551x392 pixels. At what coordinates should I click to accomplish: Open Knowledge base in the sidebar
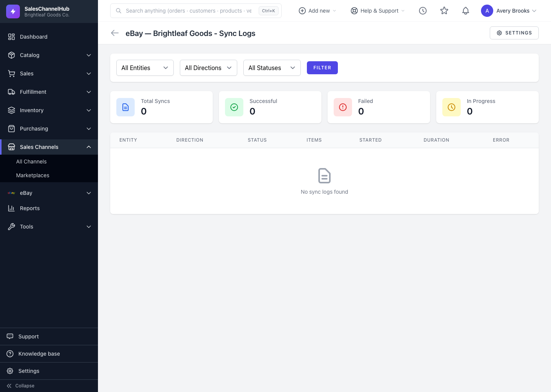click(49, 354)
